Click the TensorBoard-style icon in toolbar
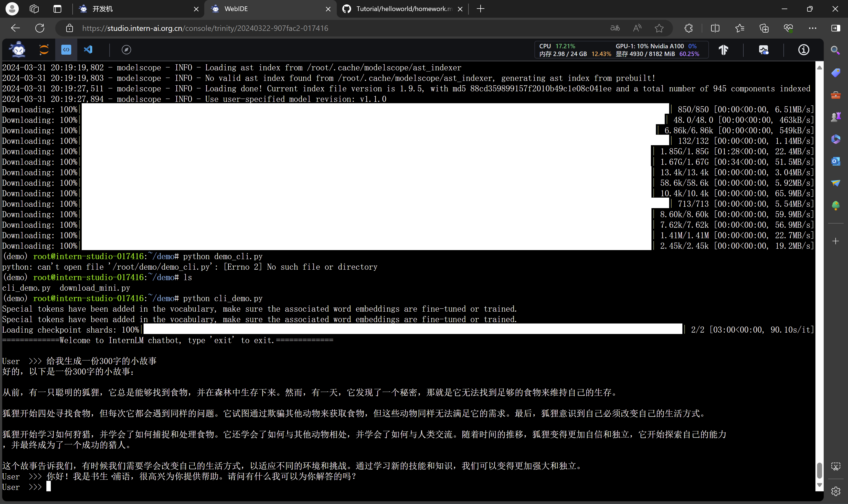Viewport: 848px width, 504px height. click(x=723, y=50)
